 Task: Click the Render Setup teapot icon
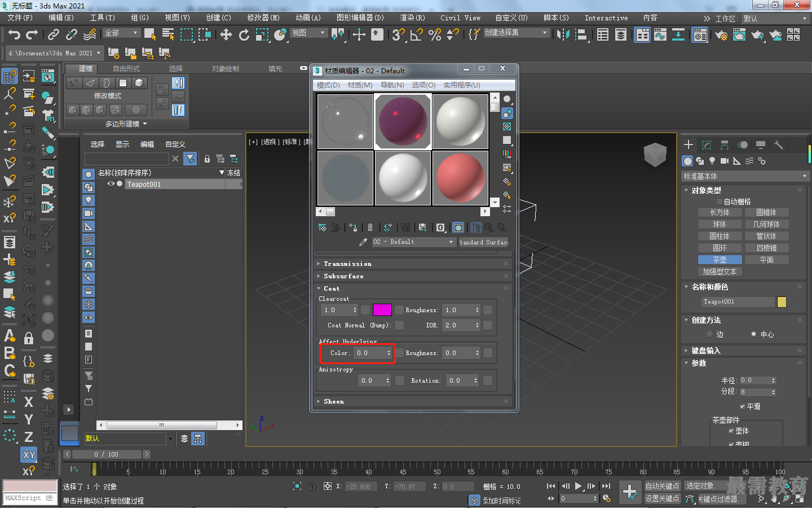click(721, 35)
